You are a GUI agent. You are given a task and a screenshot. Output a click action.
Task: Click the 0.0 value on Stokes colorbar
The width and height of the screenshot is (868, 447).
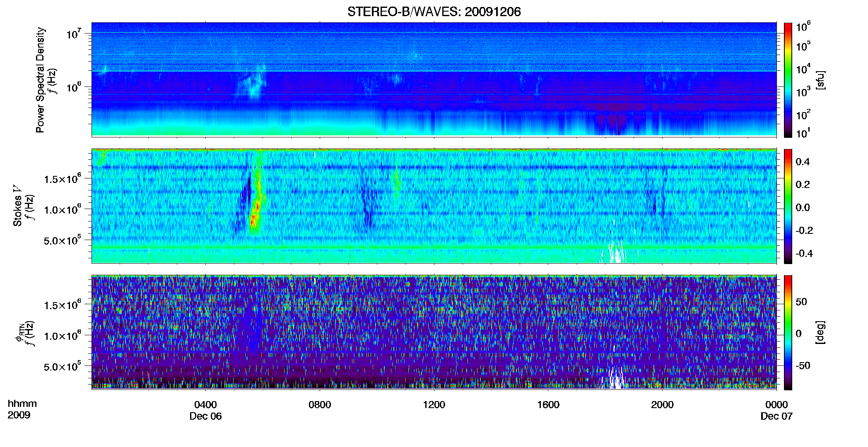pos(803,207)
